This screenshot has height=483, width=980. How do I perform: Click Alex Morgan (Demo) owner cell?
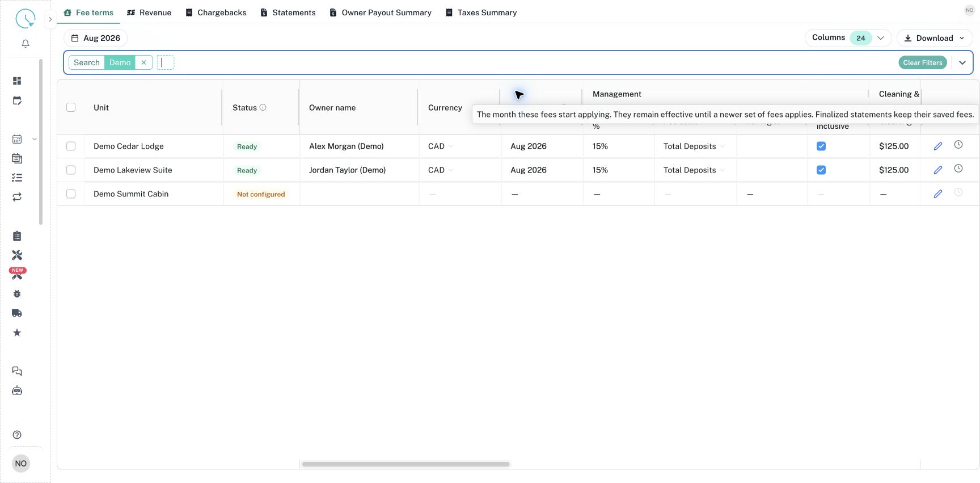(347, 146)
